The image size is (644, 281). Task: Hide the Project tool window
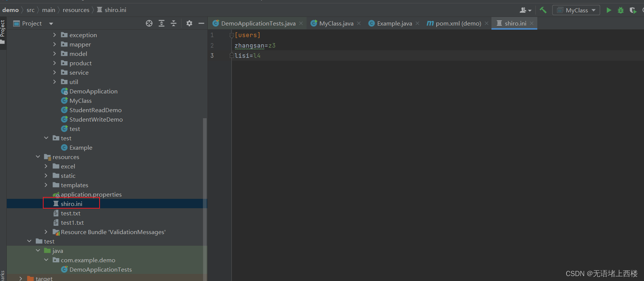[201, 23]
